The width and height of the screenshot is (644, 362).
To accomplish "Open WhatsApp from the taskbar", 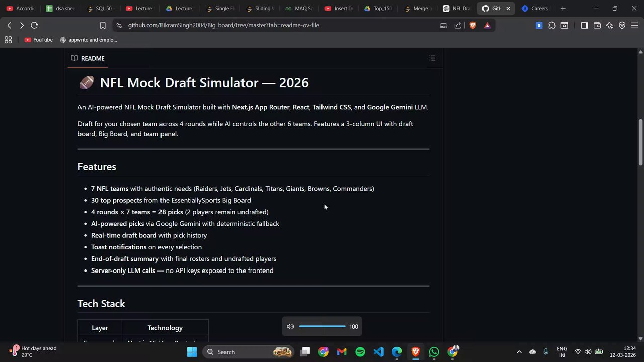I will (x=434, y=352).
